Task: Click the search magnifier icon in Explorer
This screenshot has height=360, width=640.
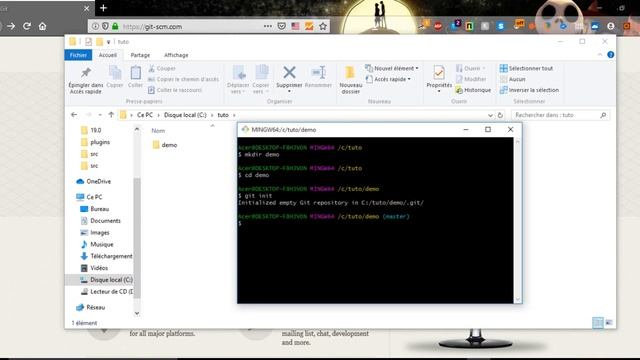Action: (x=603, y=116)
